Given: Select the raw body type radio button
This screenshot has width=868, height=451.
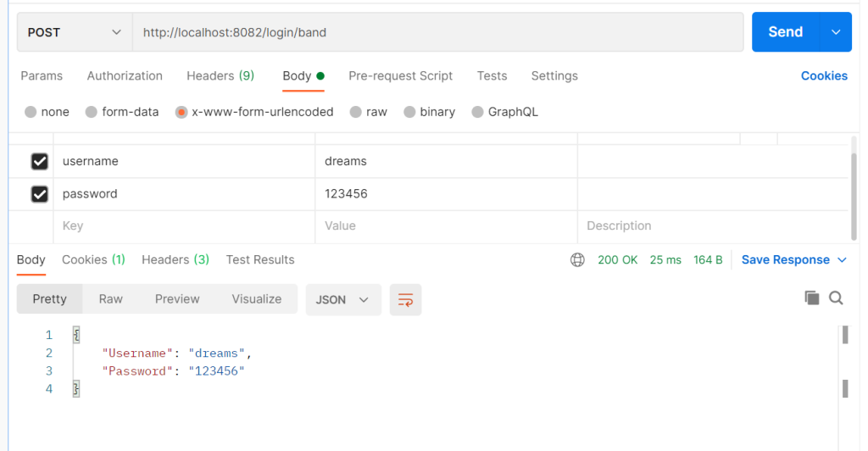Looking at the screenshot, I should tap(356, 112).
